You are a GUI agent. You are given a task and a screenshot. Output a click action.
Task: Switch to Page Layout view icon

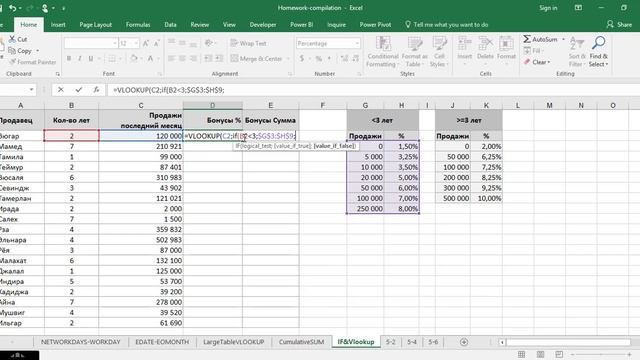coord(540,354)
